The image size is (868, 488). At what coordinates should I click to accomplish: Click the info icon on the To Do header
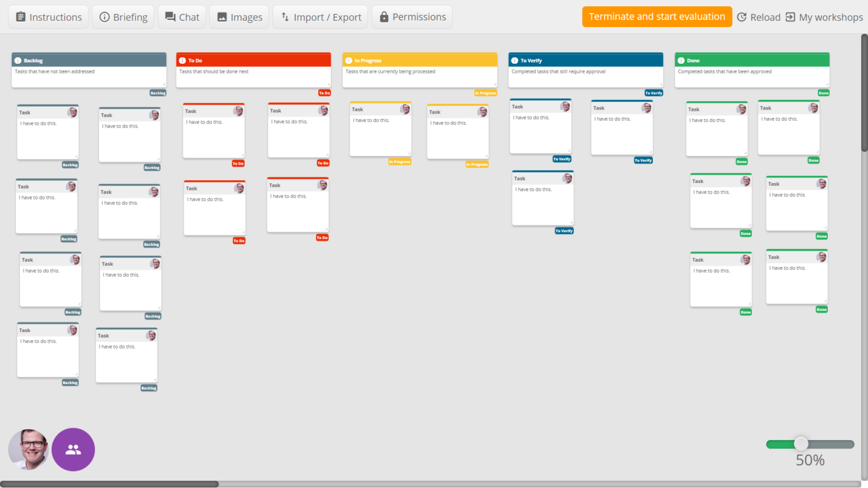pos(182,60)
